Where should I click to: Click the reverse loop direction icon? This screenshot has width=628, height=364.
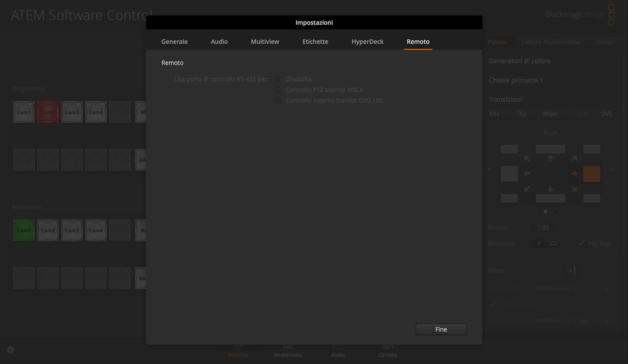[x=553, y=243]
